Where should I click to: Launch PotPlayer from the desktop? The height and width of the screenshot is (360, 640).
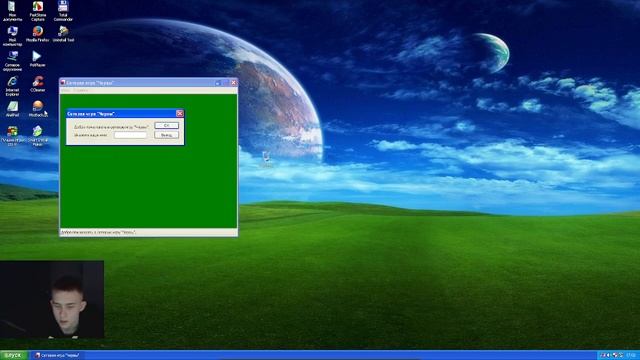(x=37, y=59)
